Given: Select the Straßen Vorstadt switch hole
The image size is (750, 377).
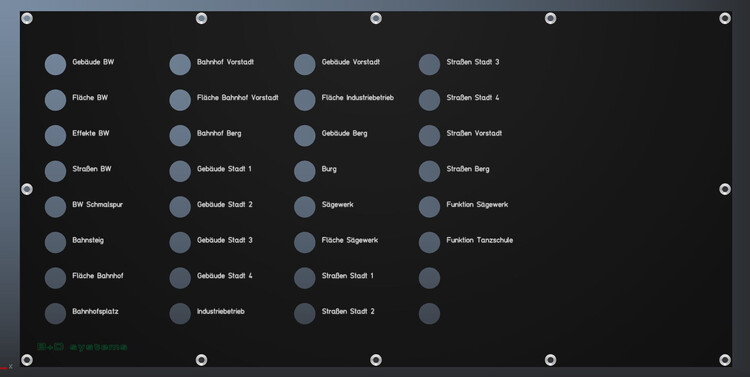Looking at the screenshot, I should (430, 136).
